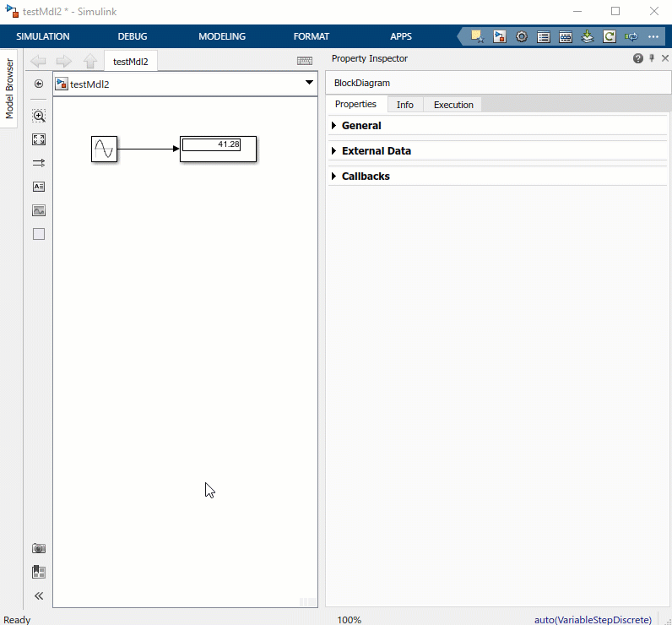Click the auto(VariableStepDiscrete) solver link
The width and height of the screenshot is (672, 625).
(593, 619)
